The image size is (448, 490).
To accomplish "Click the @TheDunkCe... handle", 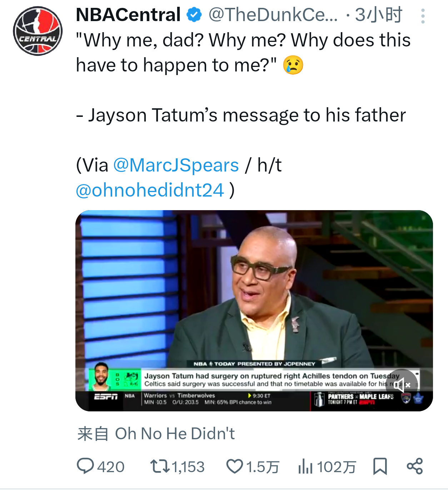I will pyautogui.click(x=273, y=15).
